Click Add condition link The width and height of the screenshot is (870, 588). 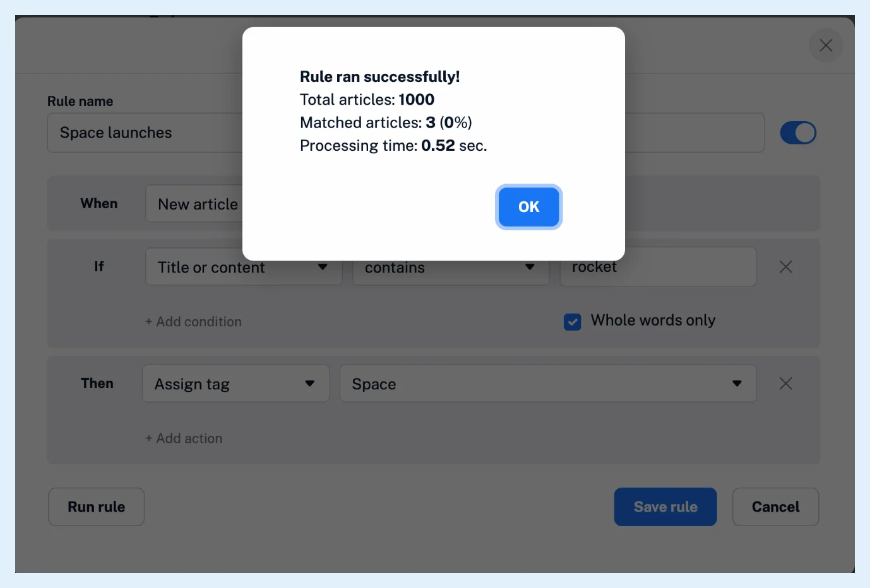point(193,322)
